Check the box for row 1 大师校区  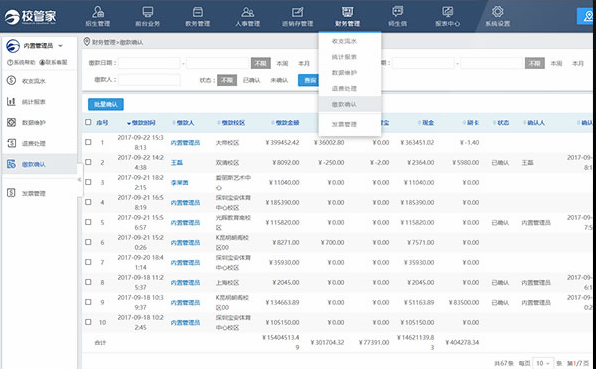coord(88,142)
